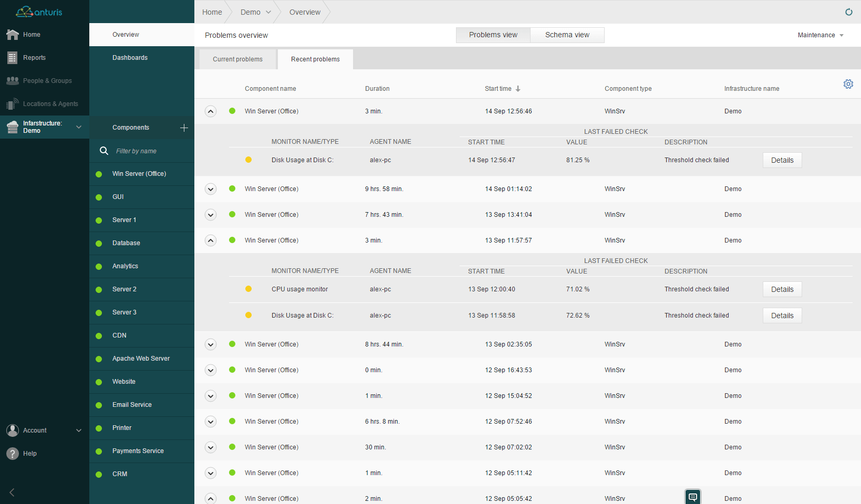The height and width of the screenshot is (504, 861).
Task: Open Dashboards menu item
Action: click(130, 58)
